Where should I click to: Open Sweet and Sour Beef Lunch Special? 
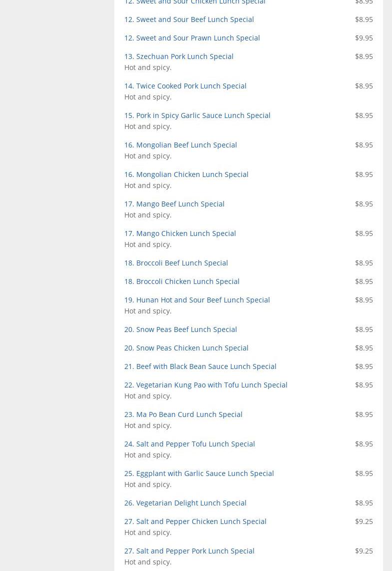coord(189,19)
